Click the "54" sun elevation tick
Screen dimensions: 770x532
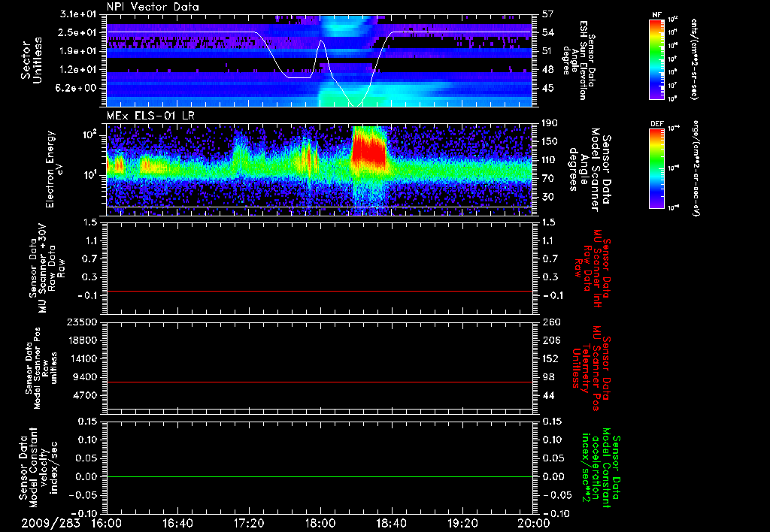547,32
